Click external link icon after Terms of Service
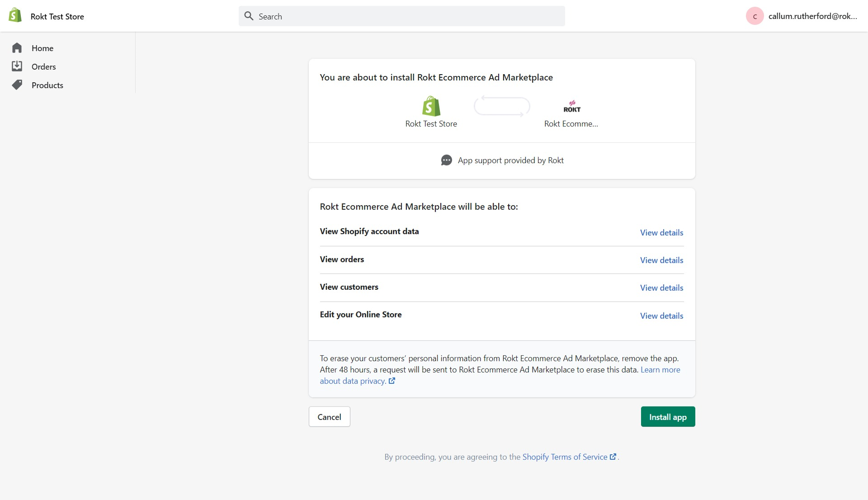 coord(613,457)
